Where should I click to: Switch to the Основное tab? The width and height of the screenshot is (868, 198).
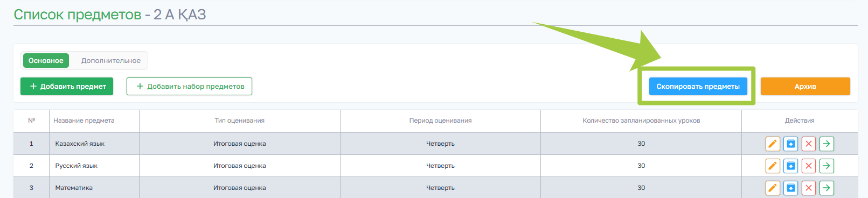[x=46, y=61]
